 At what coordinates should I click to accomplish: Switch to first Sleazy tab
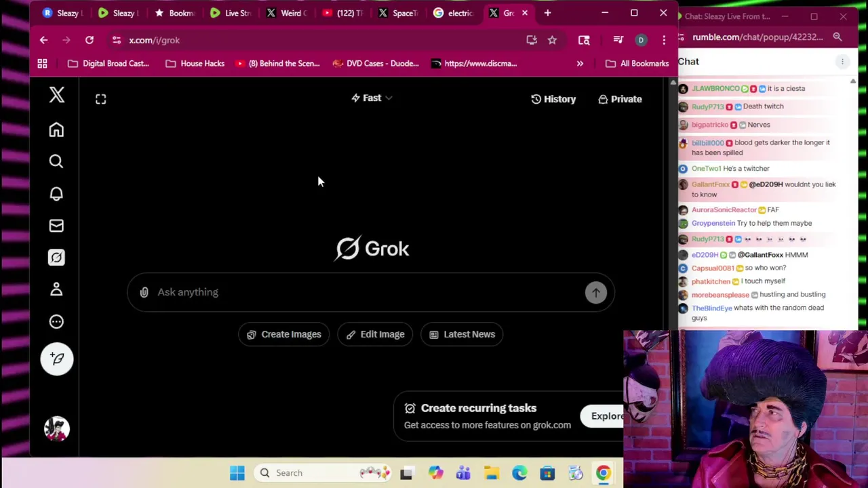(62, 13)
